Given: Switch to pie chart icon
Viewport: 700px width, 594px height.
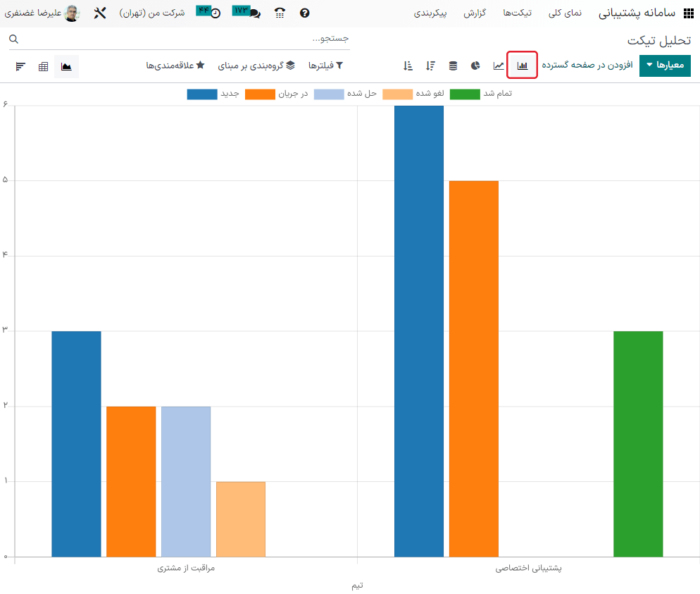Looking at the screenshot, I should (x=475, y=66).
